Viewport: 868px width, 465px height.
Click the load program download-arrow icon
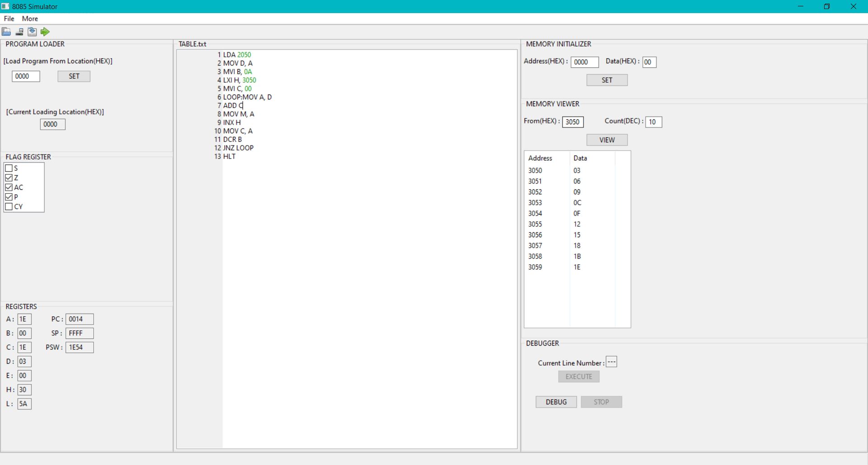[x=32, y=32]
